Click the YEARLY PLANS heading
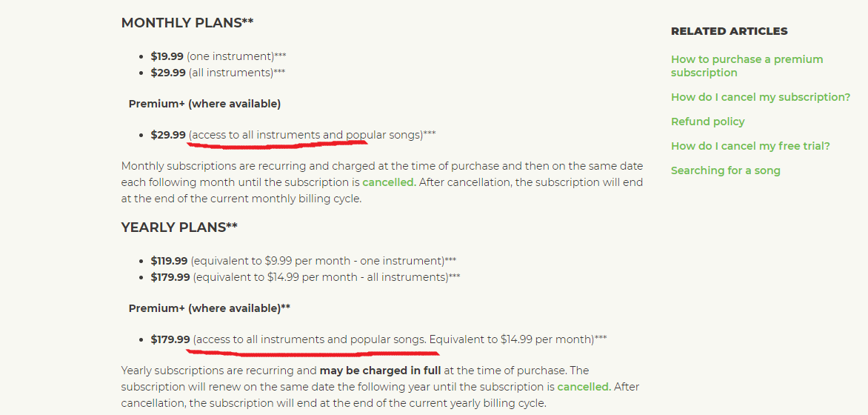 point(179,228)
